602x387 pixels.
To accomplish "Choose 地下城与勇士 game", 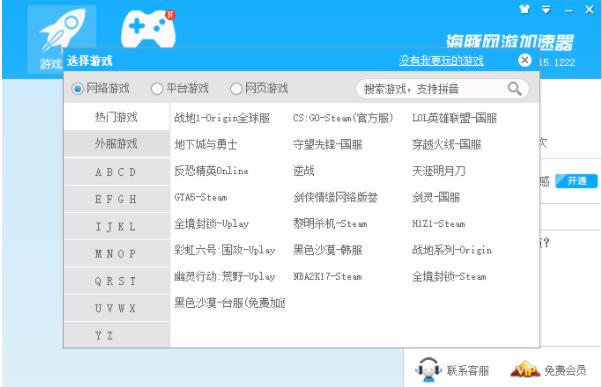I will click(x=206, y=144).
